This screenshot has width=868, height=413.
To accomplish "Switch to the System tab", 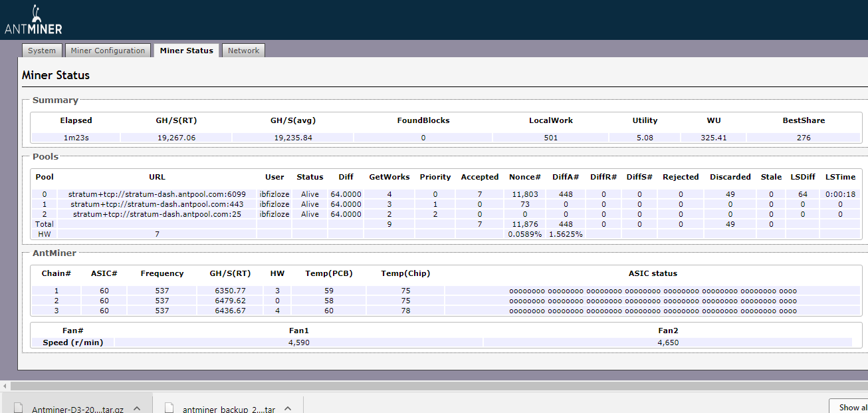I will click(x=42, y=51).
